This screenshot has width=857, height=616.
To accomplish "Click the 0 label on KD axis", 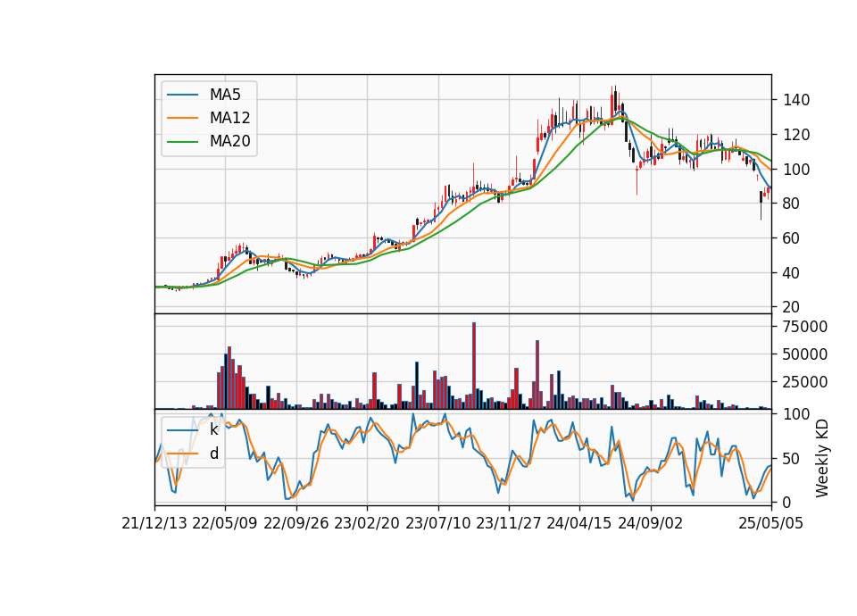I will pyautogui.click(x=787, y=503).
